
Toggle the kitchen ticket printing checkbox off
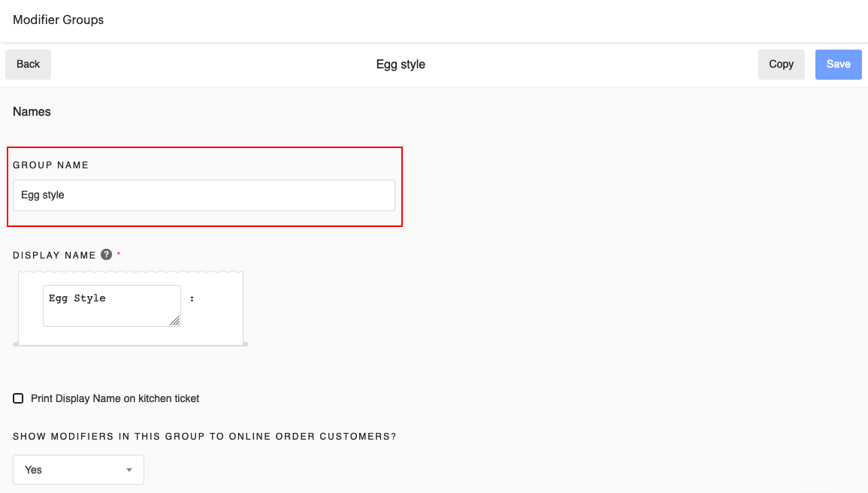[x=18, y=398]
